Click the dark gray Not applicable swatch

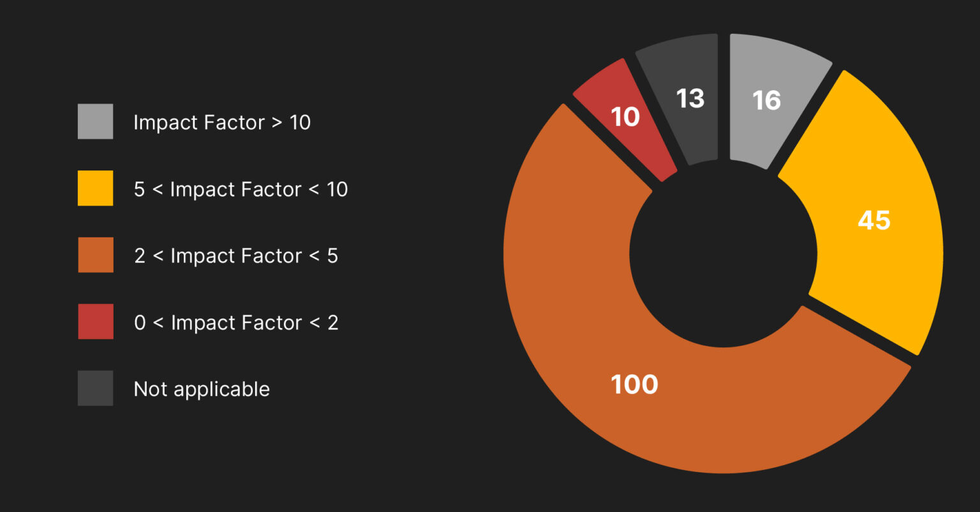click(x=96, y=388)
